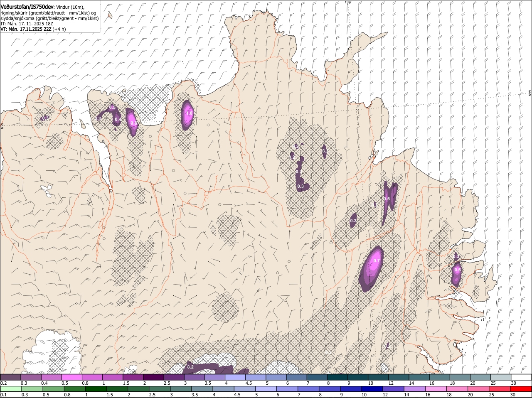
Task: Click the "0.4" precipitation label on the map
Action: click(x=118, y=120)
